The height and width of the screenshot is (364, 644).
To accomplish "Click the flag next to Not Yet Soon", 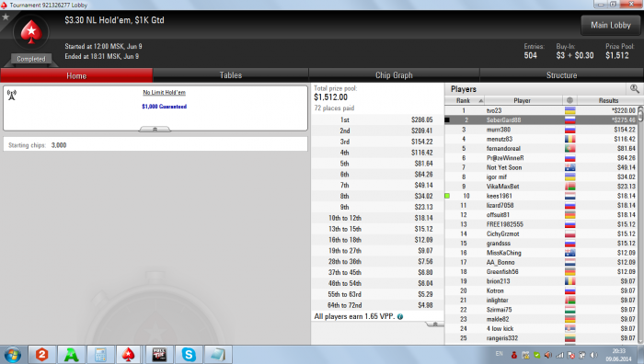I will (x=570, y=167).
